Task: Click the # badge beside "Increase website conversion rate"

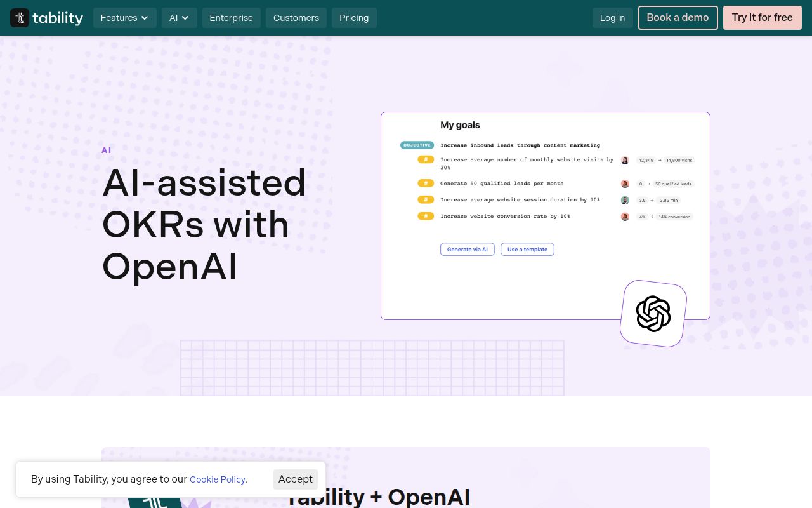Action: point(426,217)
